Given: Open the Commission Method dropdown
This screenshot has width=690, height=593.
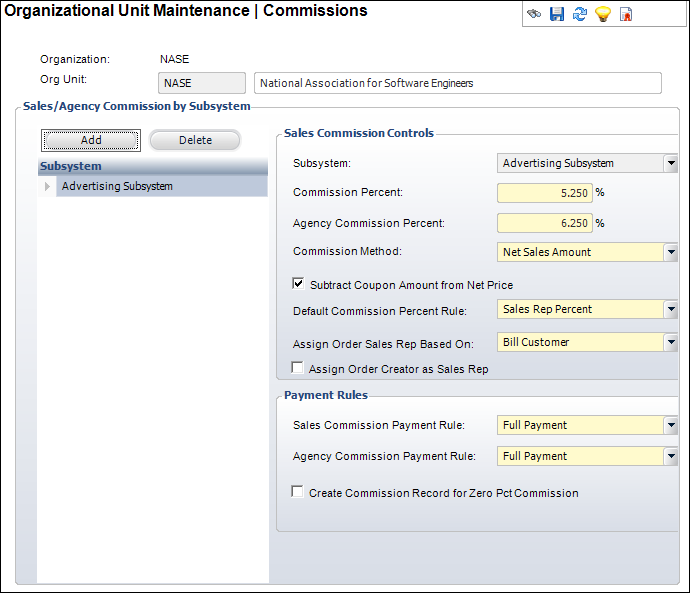Looking at the screenshot, I should pyautogui.click(x=671, y=252).
